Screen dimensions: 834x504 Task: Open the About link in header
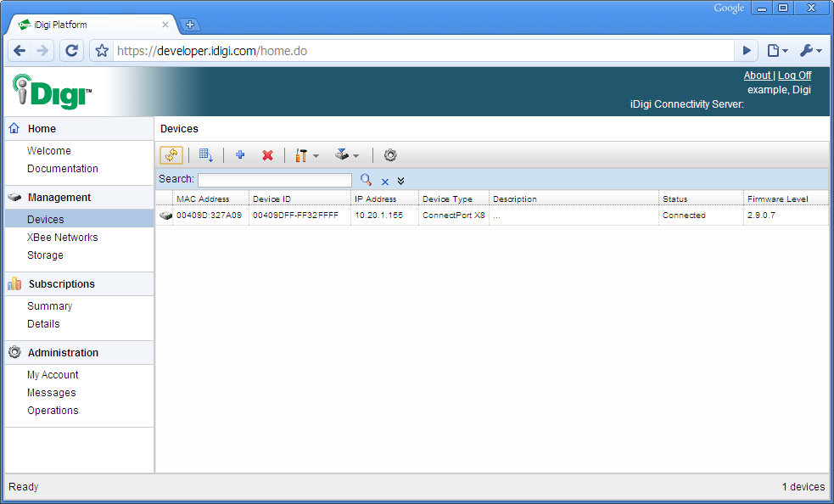pyautogui.click(x=757, y=76)
